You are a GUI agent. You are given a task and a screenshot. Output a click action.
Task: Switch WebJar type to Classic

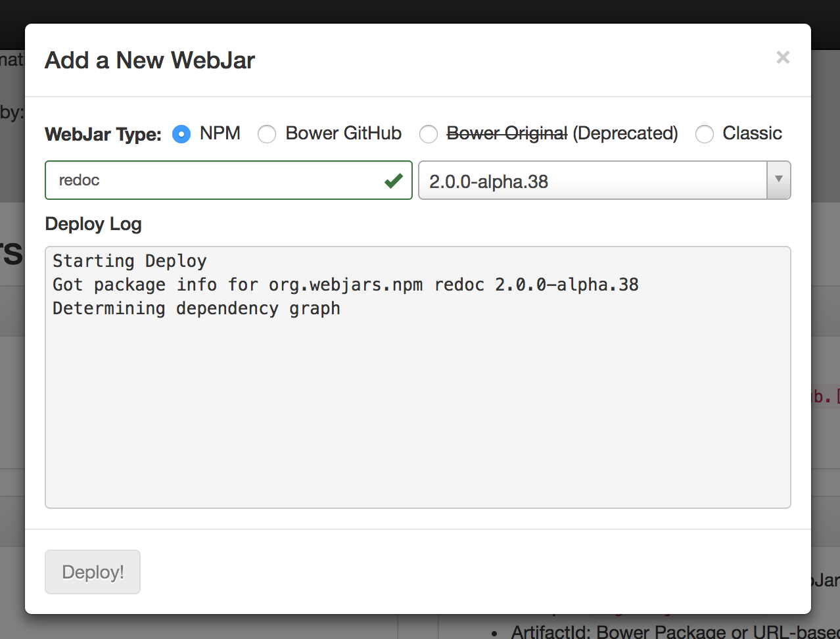[705, 133]
